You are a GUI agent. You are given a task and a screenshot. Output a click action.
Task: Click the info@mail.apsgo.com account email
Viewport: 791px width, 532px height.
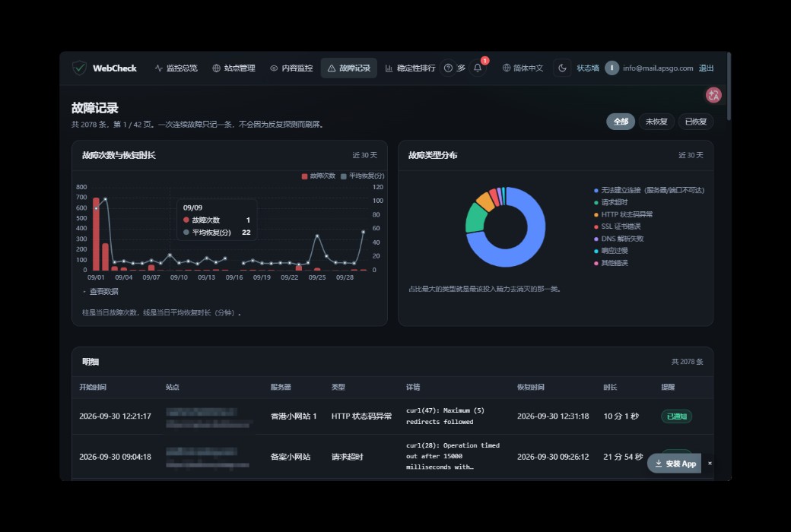(x=658, y=68)
